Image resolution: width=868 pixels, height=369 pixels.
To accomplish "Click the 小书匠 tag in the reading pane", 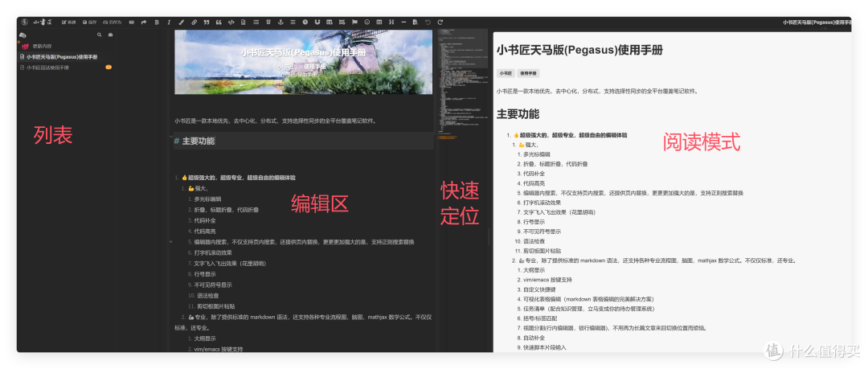I will (x=506, y=73).
